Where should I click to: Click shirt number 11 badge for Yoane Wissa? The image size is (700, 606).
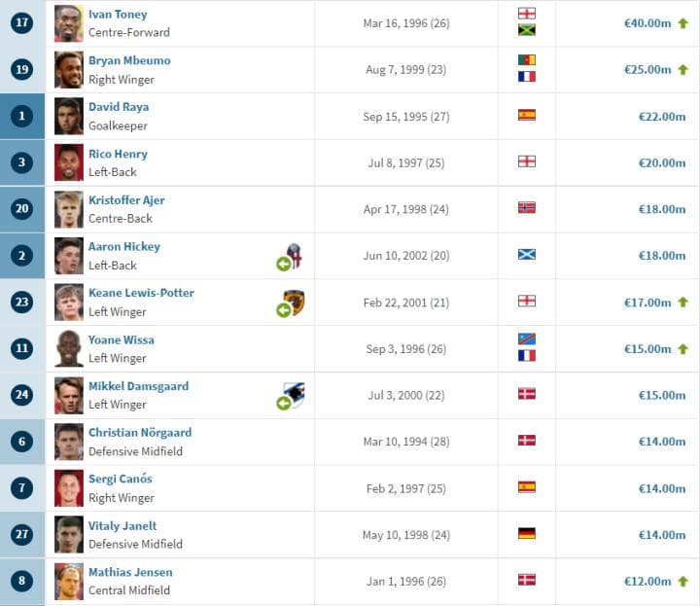[x=21, y=348]
